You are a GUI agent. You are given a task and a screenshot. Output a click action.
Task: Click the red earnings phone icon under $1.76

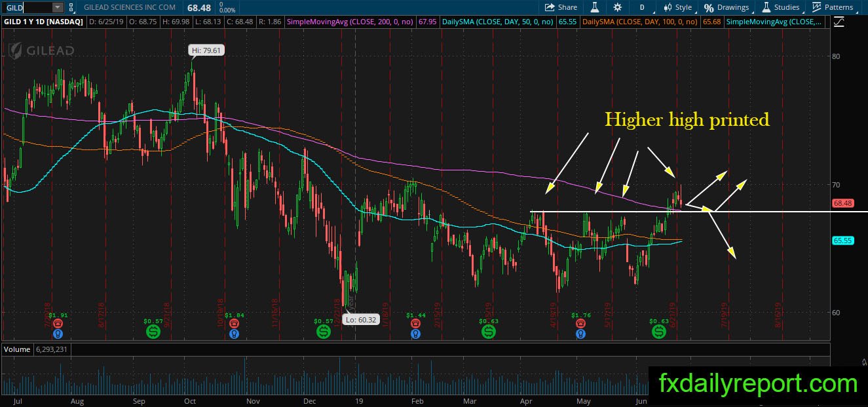point(580,324)
